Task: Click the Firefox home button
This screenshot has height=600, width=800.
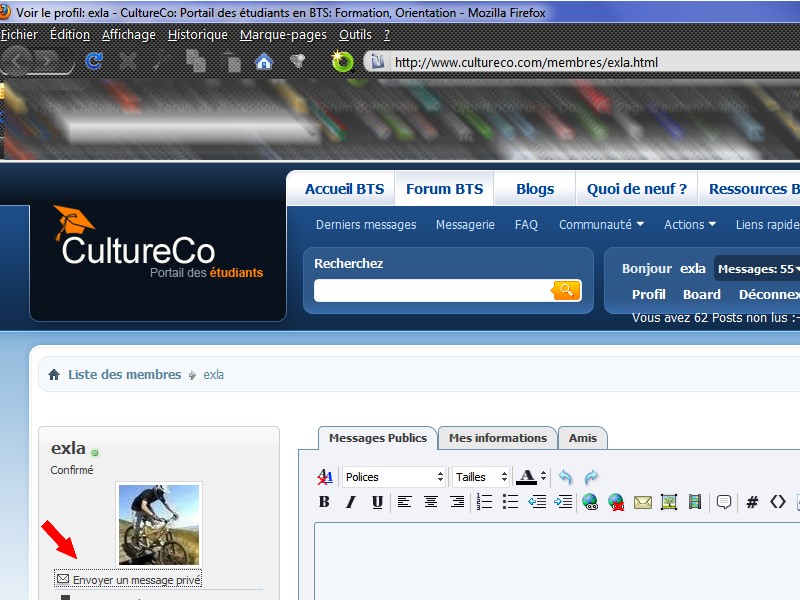Action: 264,62
